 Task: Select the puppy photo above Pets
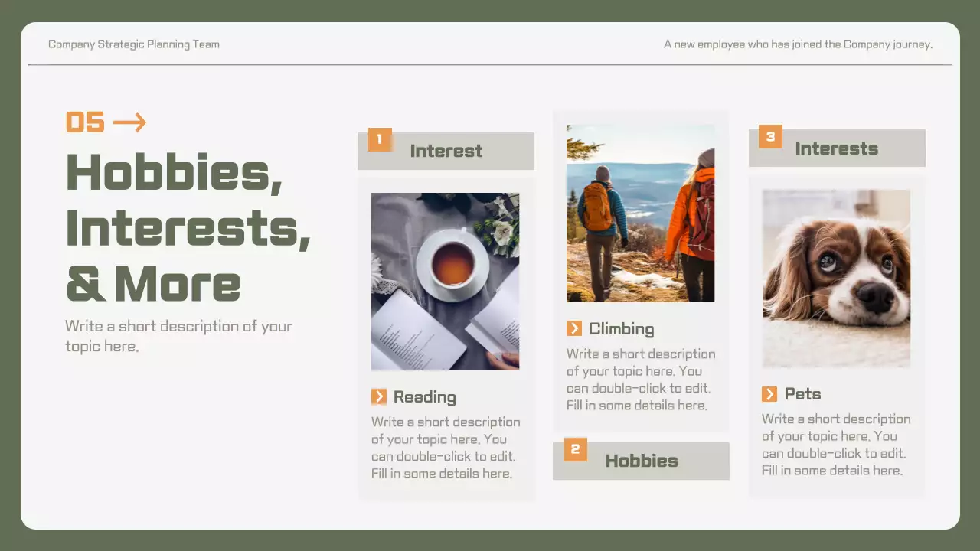coord(836,279)
